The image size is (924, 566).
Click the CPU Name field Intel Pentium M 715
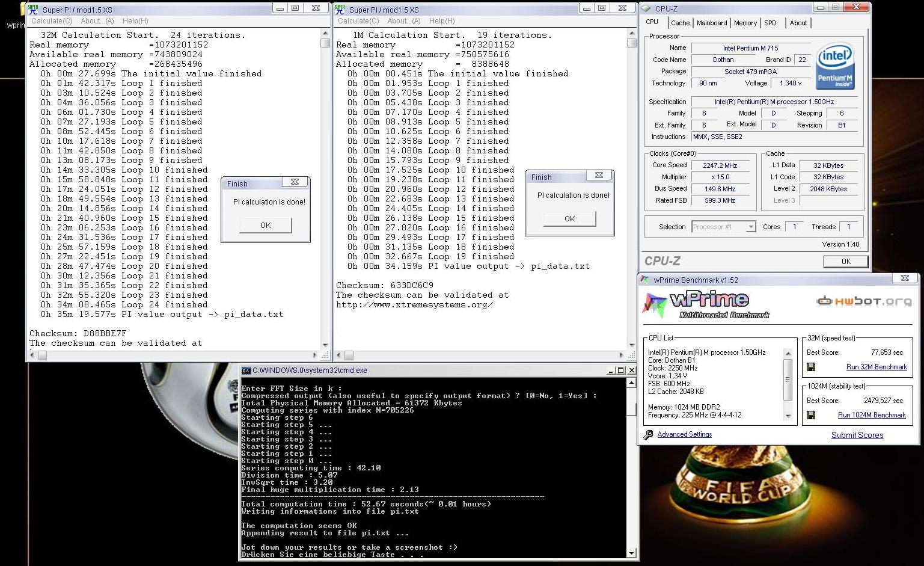tap(750, 48)
